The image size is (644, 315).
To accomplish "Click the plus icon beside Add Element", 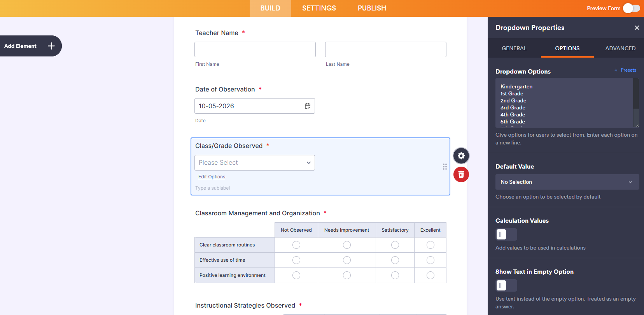I will [x=51, y=46].
